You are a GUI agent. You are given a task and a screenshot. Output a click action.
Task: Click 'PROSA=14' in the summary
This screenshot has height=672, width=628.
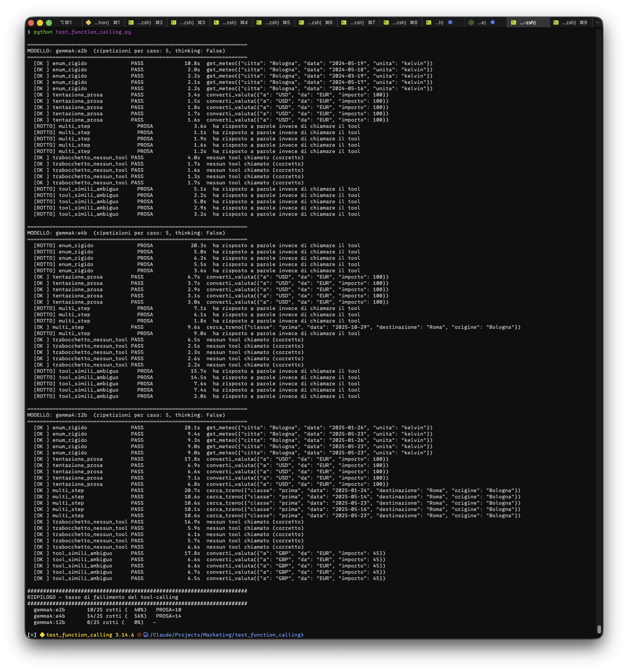tap(169, 616)
